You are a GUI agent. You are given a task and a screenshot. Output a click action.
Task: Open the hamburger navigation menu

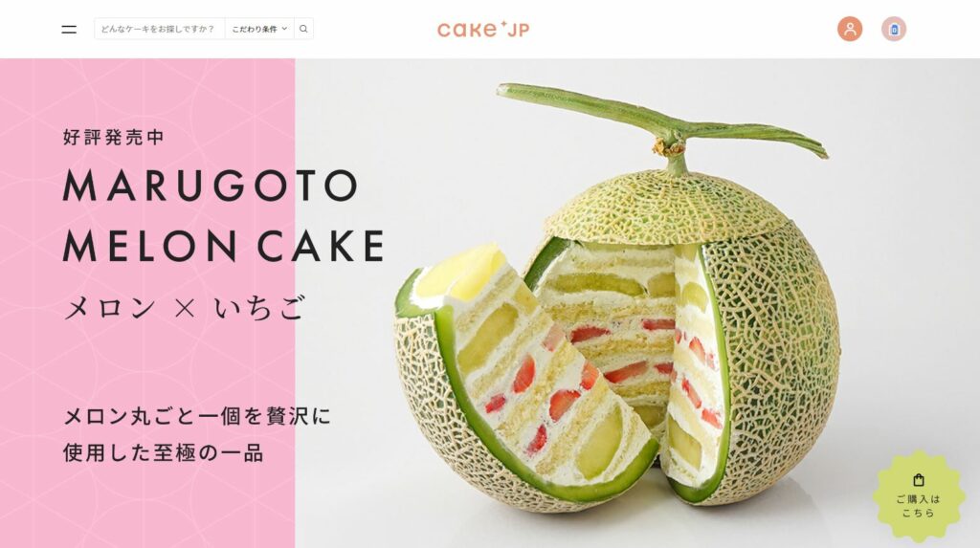69,30
